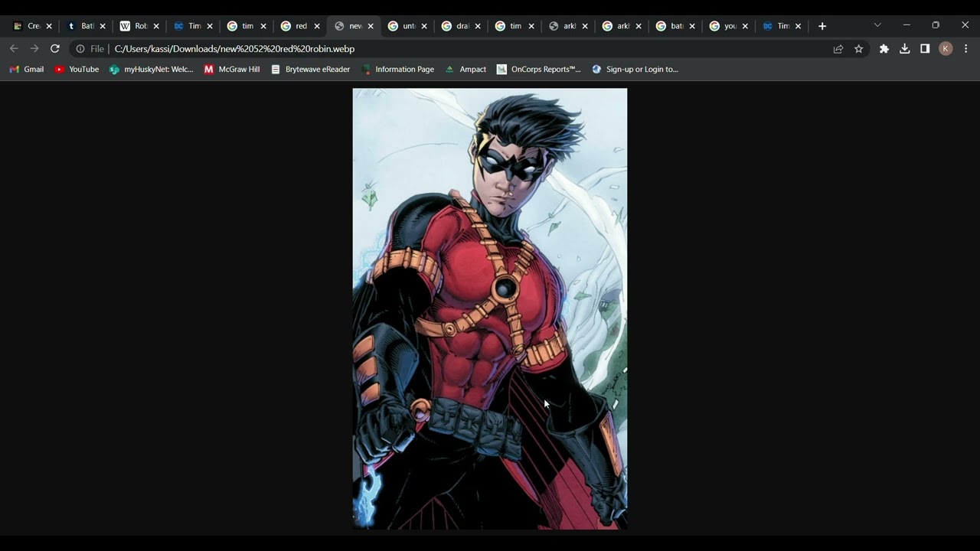The width and height of the screenshot is (980, 551).
Task: Open the Chrome three-dot menu
Action: tap(966, 49)
